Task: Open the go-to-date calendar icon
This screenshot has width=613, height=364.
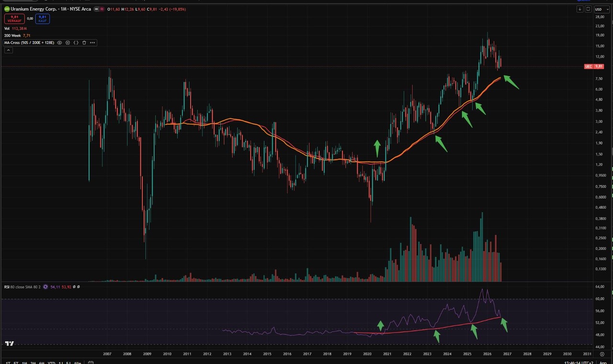Action: pos(91,363)
